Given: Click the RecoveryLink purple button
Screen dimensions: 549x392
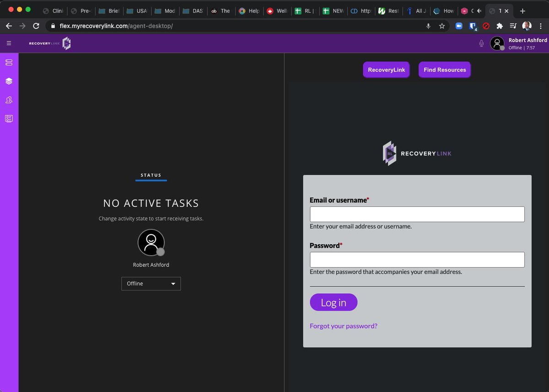Looking at the screenshot, I should point(387,70).
